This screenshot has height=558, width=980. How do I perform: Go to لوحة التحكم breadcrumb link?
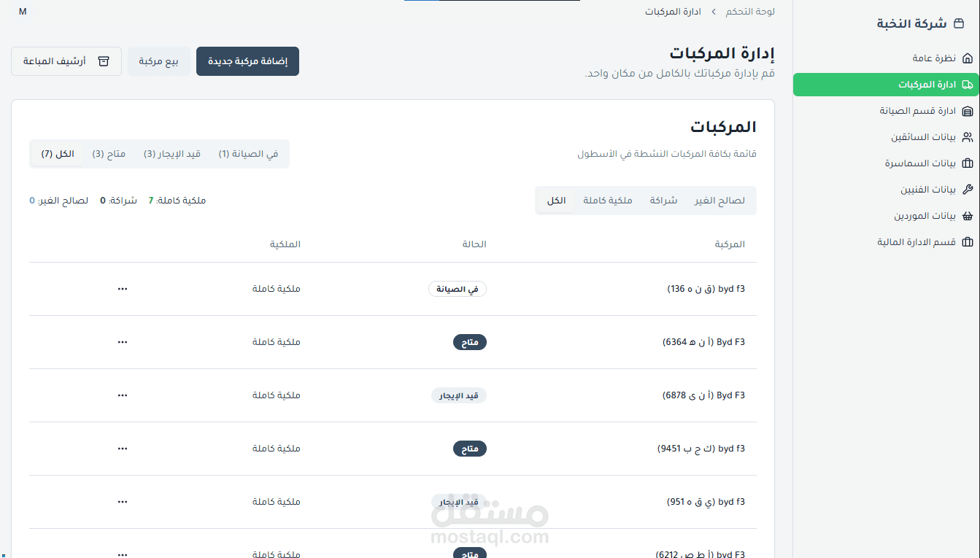(x=751, y=12)
